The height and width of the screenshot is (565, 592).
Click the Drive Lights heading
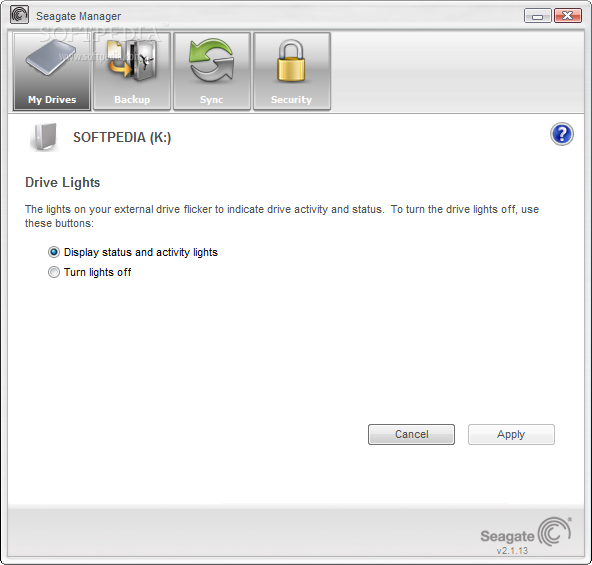(x=63, y=183)
